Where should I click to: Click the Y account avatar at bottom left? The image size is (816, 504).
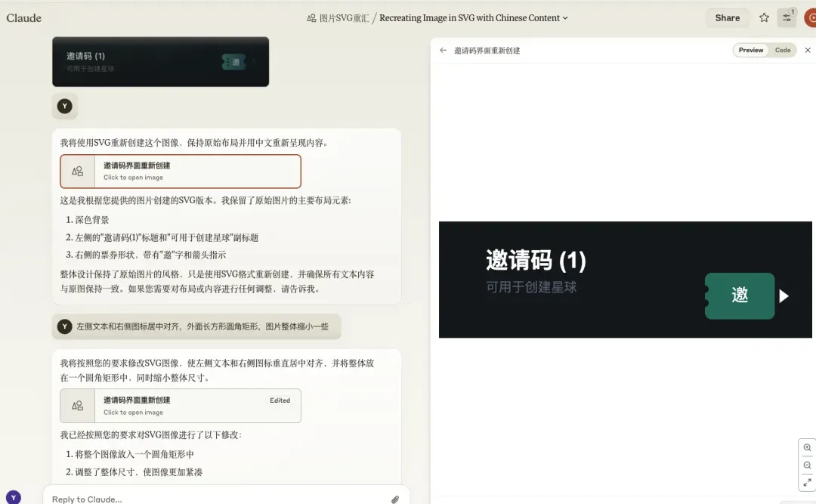point(14,497)
